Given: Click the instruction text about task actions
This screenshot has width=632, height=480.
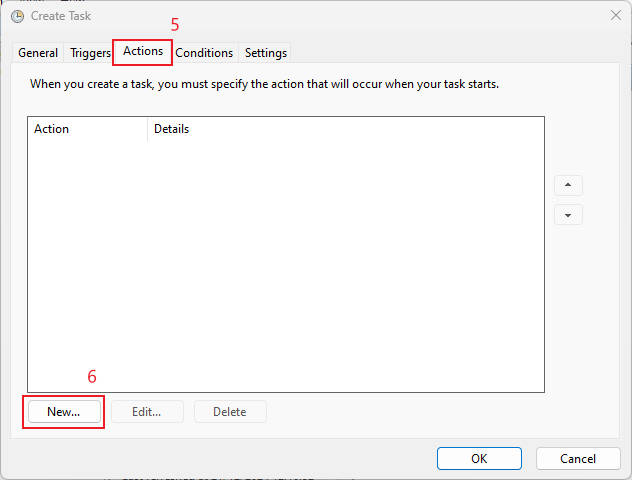Looking at the screenshot, I should coord(264,84).
